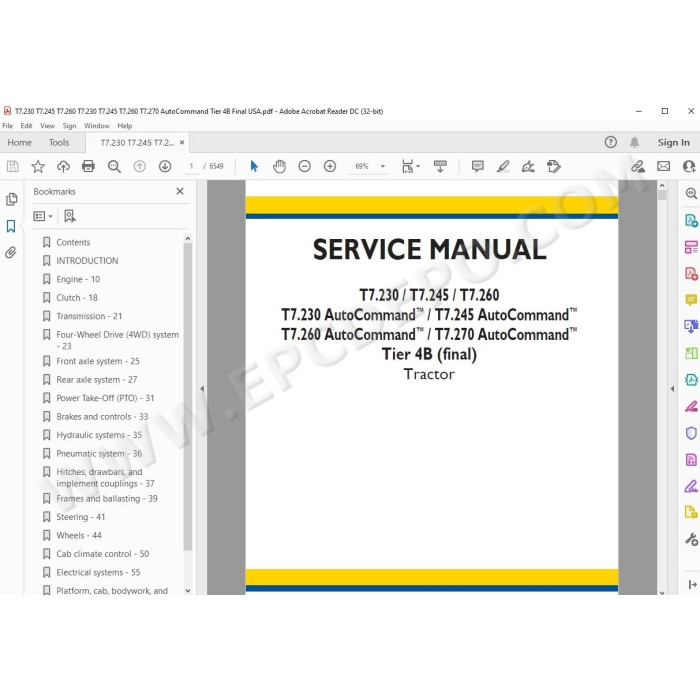Share a link to the file
Viewport: 700px width, 700px height.
(638, 167)
